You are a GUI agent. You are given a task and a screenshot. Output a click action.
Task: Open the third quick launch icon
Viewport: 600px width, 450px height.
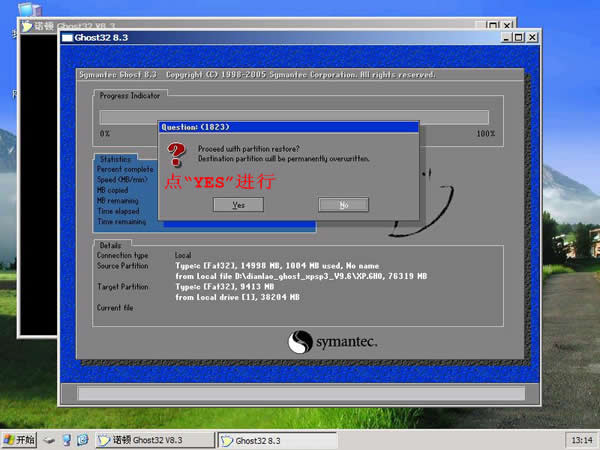83,440
